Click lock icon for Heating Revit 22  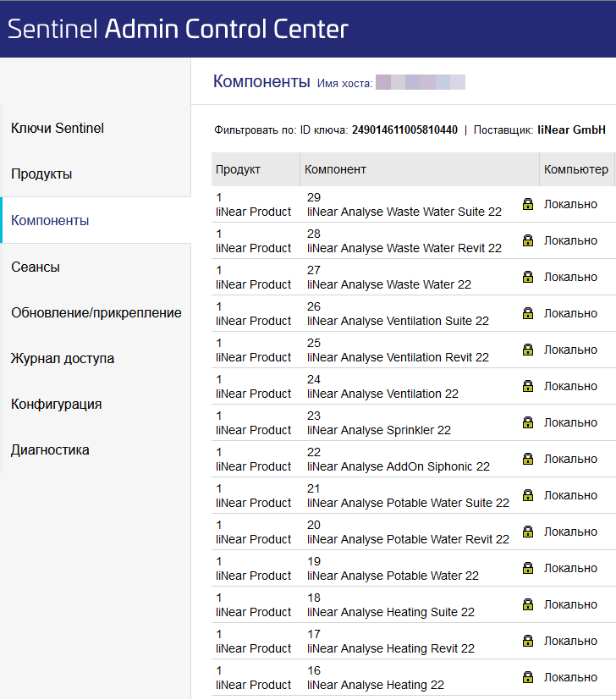528,641
